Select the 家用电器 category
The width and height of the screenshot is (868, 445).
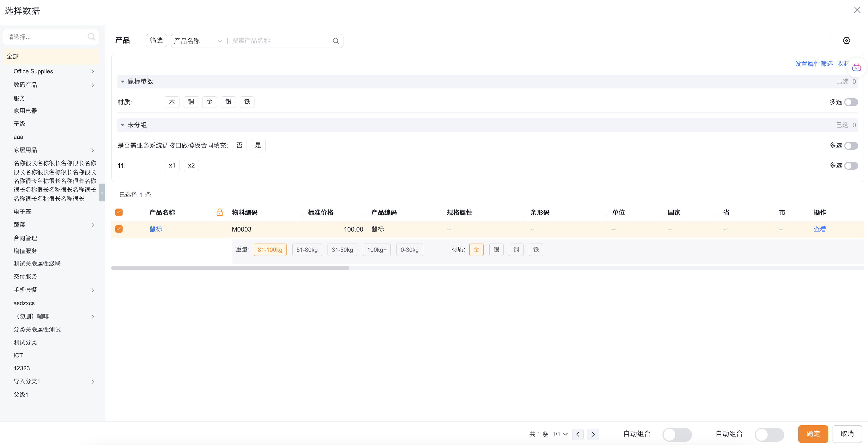pos(25,111)
